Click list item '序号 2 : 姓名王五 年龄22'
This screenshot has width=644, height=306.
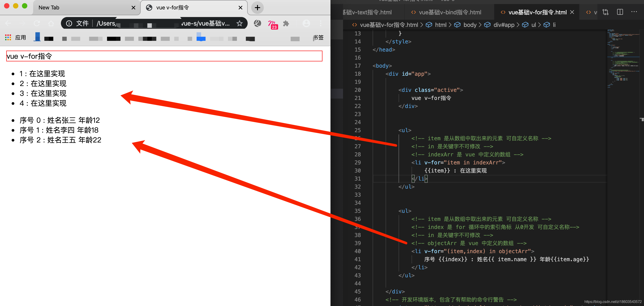click(60, 140)
